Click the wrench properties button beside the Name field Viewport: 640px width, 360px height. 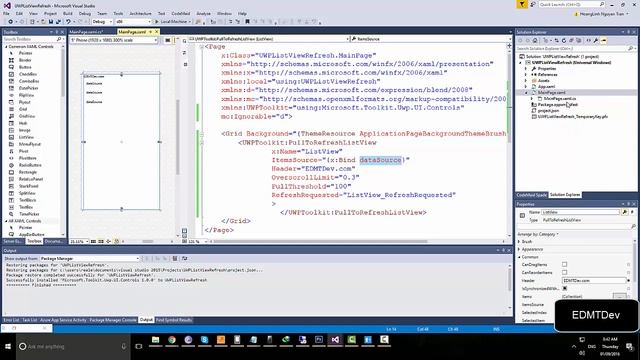[x=624, y=212]
